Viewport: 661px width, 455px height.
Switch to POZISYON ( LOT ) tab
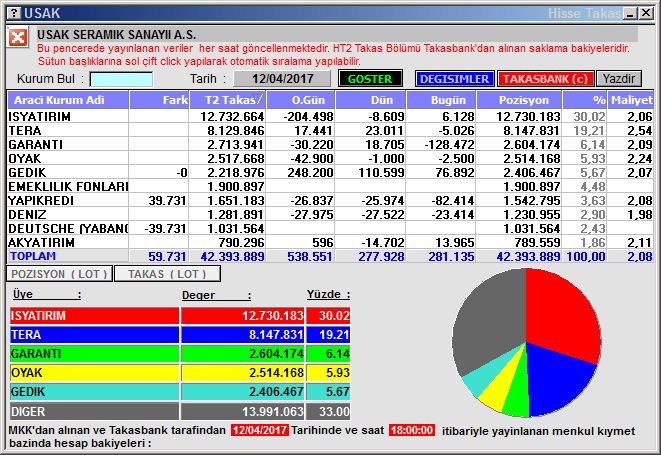(x=59, y=274)
